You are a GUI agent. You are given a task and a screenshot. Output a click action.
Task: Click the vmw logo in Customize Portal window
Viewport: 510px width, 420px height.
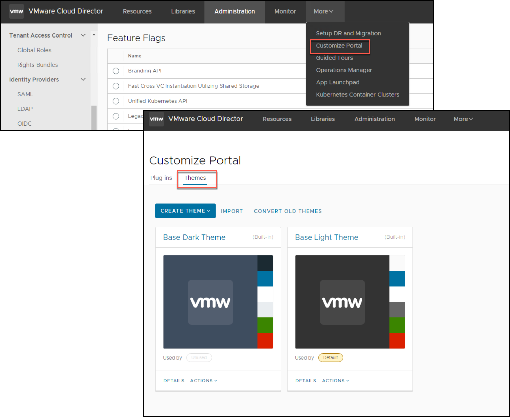pos(156,119)
